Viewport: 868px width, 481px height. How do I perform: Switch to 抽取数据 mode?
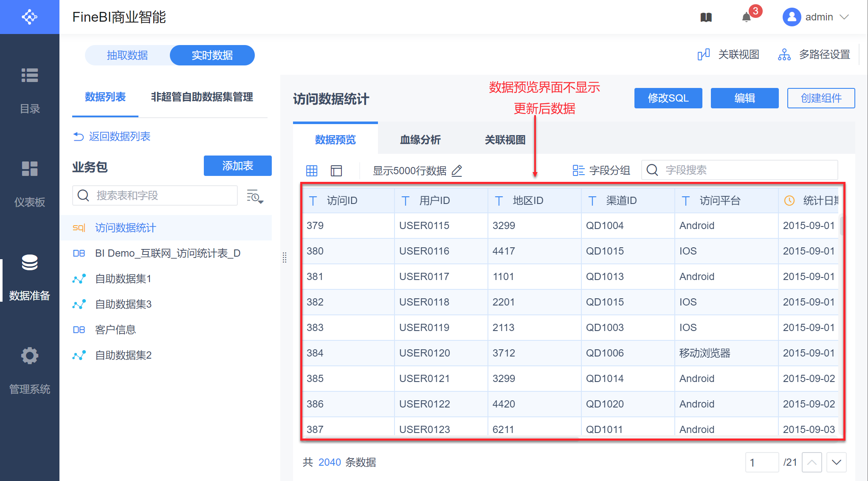(127, 55)
